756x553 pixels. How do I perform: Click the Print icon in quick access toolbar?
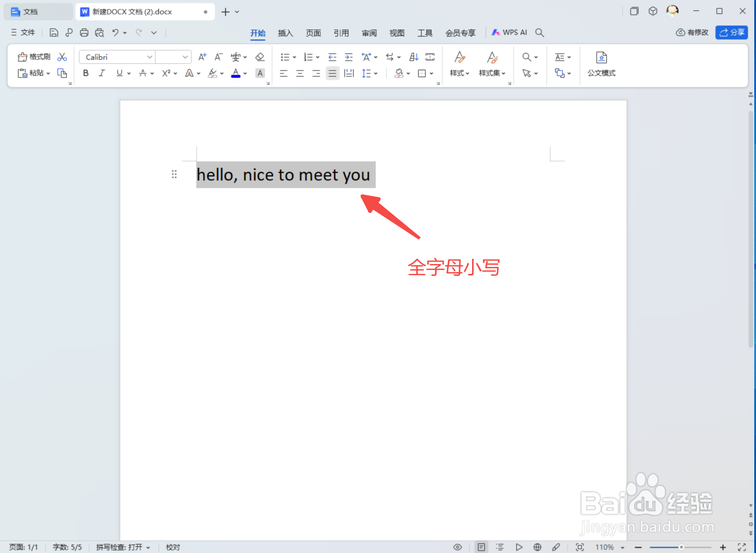[84, 32]
